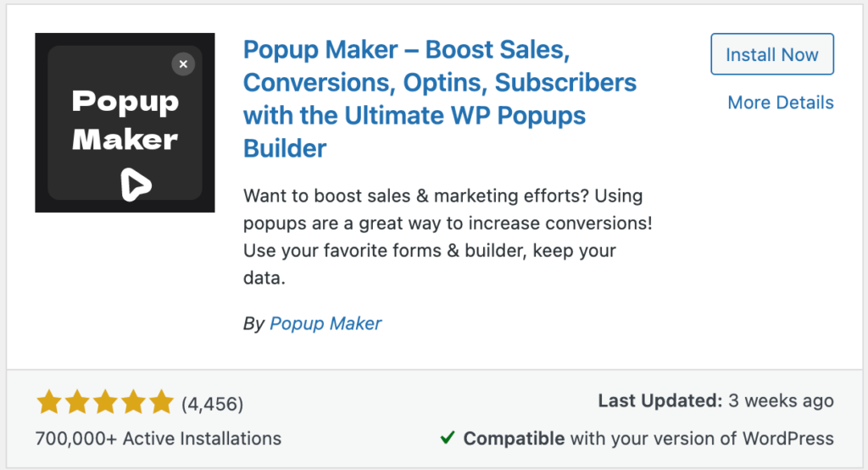
Task: Click the Last Updated 3 weeks ago text
Action: click(x=715, y=401)
